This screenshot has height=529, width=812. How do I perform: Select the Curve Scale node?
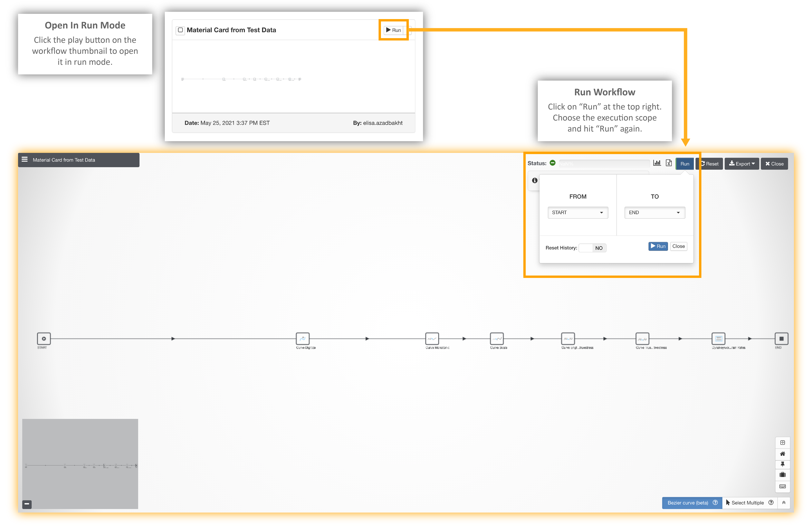coord(497,339)
